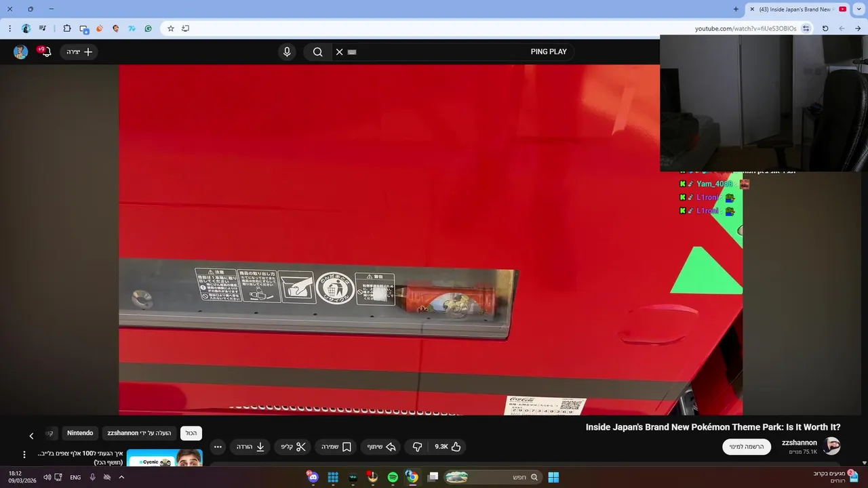Subscribe to the zzshannon channel
This screenshot has height=488, width=868.
click(747, 447)
